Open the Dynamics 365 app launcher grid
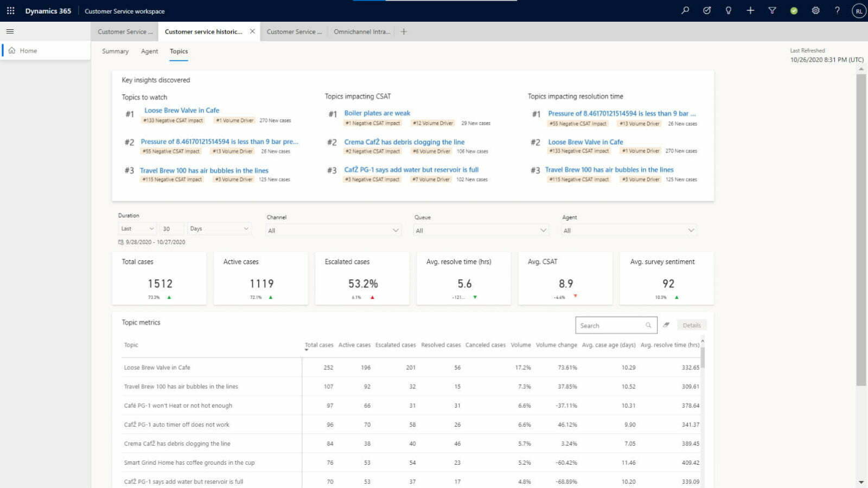 10,11
